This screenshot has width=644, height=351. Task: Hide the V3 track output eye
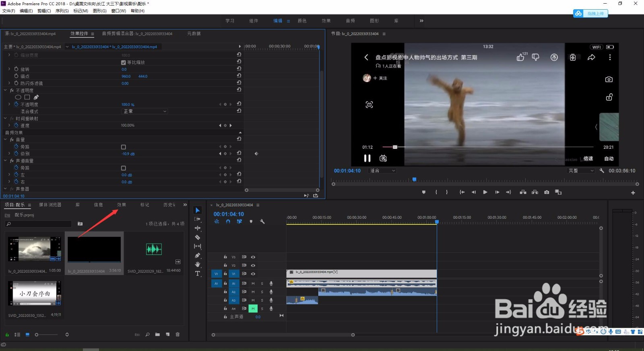tap(253, 257)
